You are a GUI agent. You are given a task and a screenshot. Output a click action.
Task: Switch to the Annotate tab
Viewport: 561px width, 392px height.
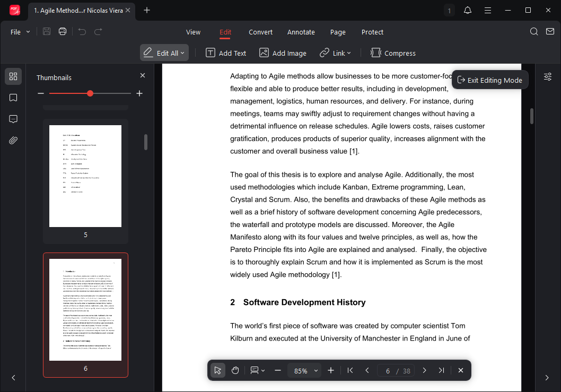(x=301, y=32)
